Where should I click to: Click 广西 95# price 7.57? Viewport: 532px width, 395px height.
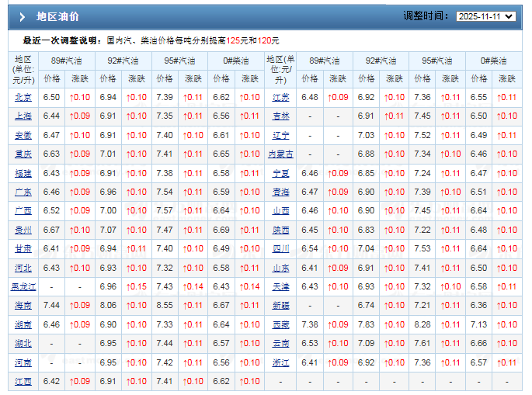coord(165,210)
